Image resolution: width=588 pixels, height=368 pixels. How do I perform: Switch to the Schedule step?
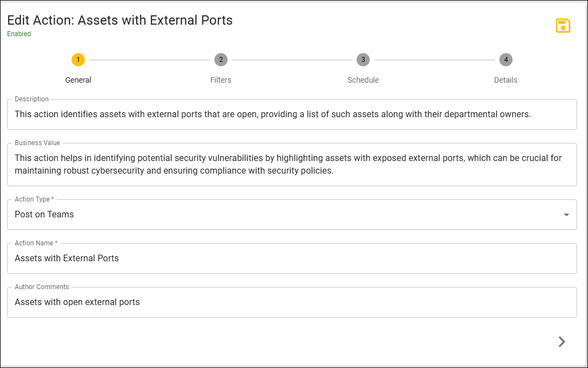[x=363, y=80]
